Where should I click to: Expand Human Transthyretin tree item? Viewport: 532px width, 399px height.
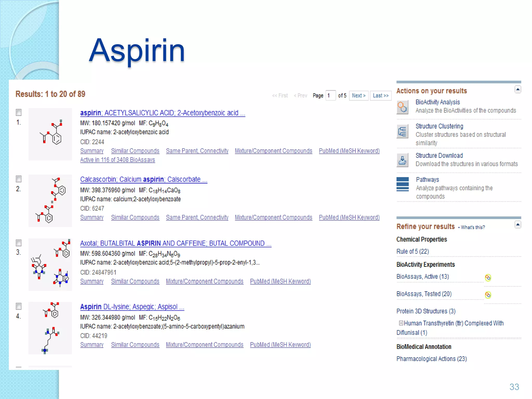tap(401, 323)
